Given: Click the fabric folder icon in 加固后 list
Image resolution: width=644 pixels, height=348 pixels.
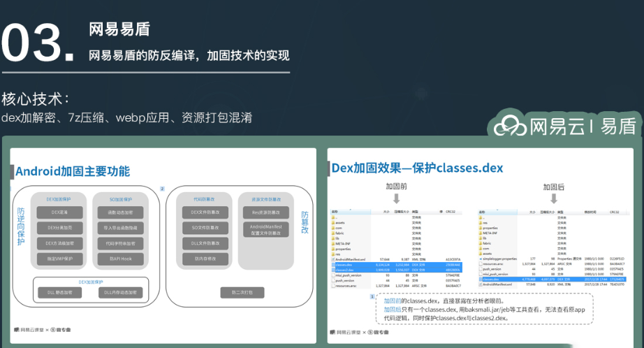Looking at the screenshot, I should (x=481, y=243).
